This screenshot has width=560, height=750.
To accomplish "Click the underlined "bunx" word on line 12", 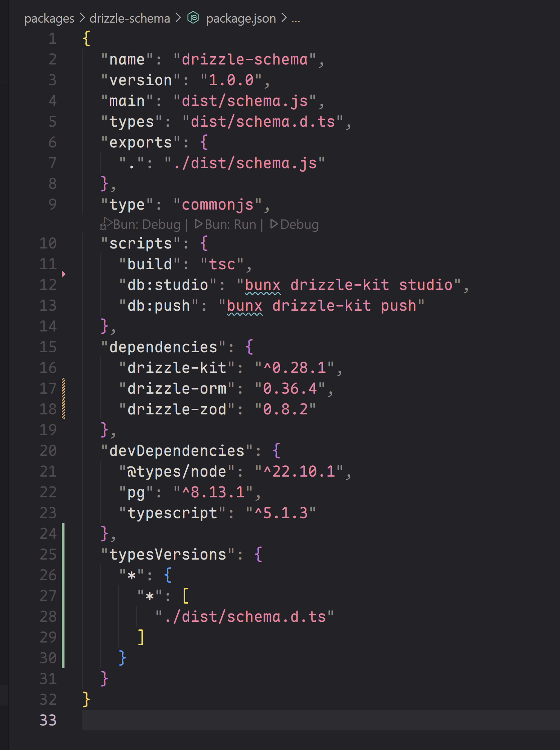I will 263,285.
